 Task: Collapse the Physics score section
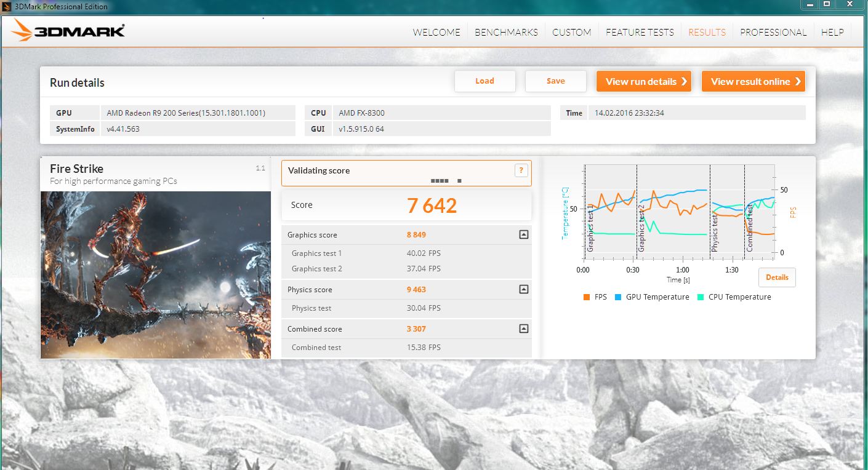point(523,289)
